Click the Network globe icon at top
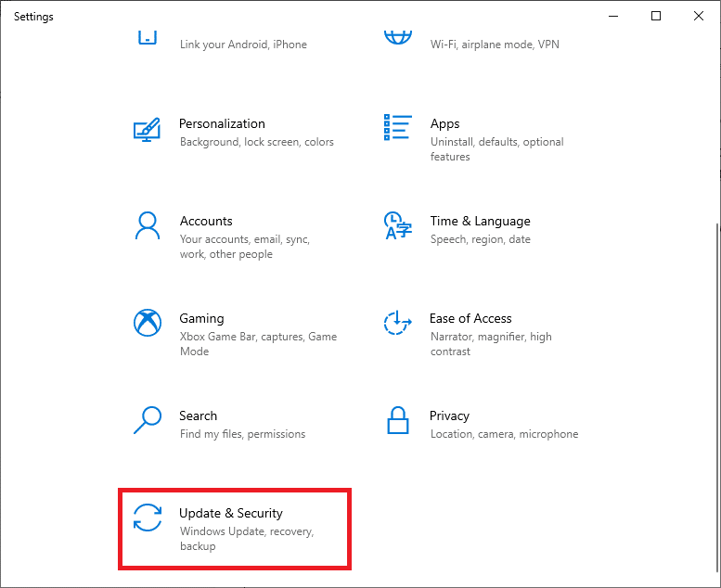721x588 pixels. 397,37
